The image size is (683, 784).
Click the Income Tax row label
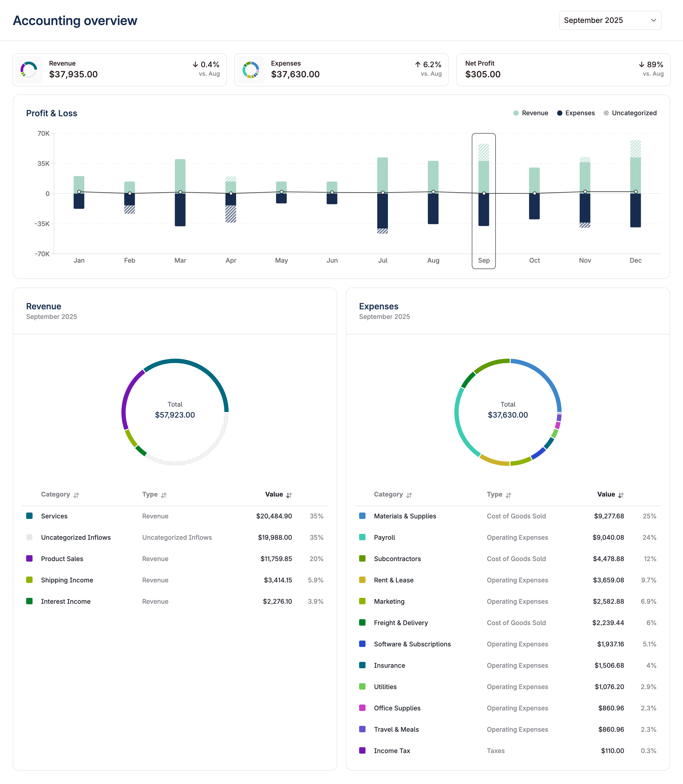point(392,751)
